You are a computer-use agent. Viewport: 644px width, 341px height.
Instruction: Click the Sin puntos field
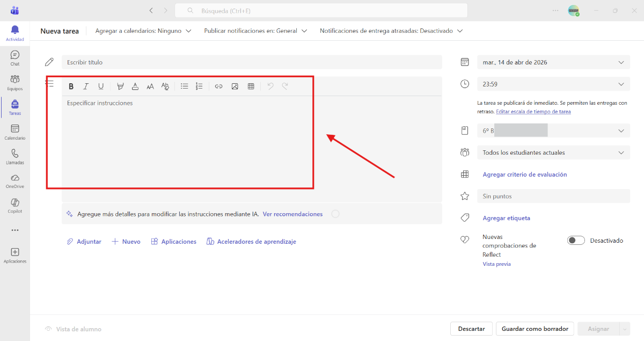point(553,196)
